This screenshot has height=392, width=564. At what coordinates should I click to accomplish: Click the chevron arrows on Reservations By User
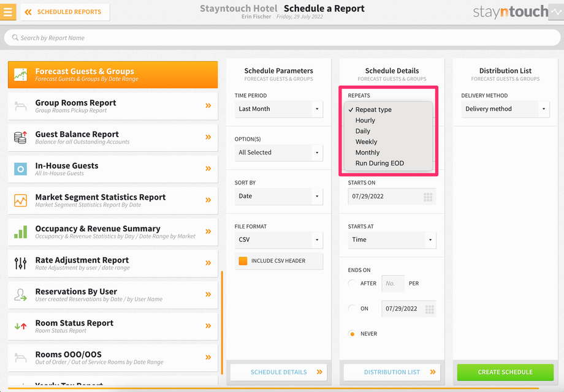208,294
